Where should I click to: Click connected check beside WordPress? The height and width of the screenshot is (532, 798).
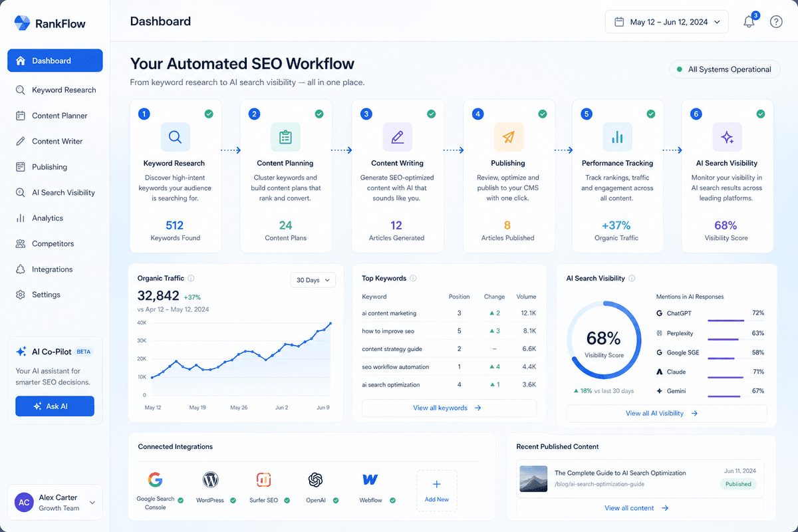pos(233,500)
